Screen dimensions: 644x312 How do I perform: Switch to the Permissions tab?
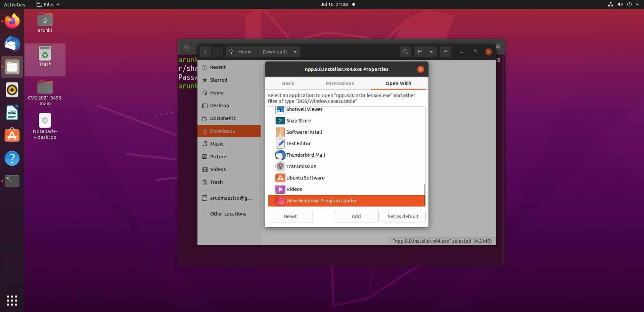pyautogui.click(x=339, y=83)
